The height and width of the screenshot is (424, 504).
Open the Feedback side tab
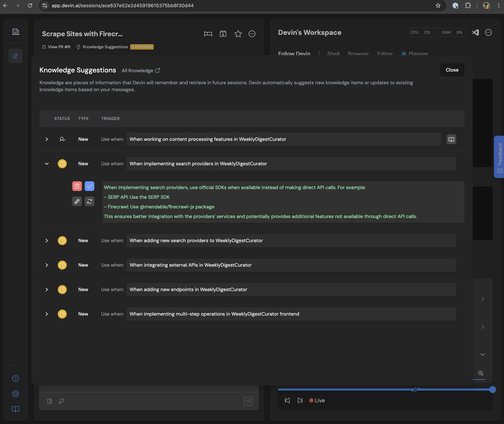pos(499,157)
